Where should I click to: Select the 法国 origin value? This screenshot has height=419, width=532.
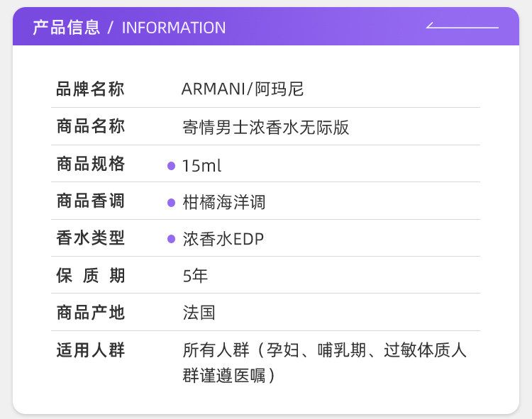pos(199,313)
